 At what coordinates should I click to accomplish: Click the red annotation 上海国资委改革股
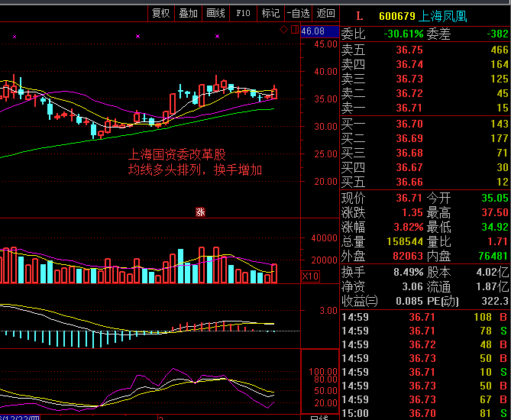pyautogui.click(x=177, y=154)
